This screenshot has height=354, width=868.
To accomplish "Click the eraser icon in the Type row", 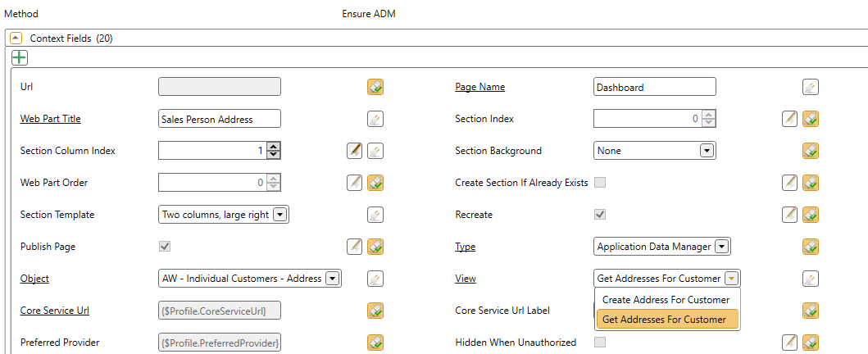I will 811,247.
